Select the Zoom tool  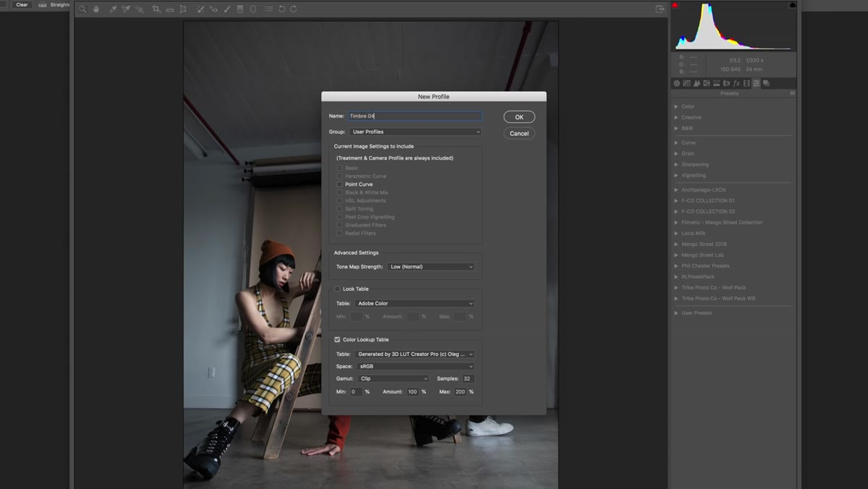82,9
